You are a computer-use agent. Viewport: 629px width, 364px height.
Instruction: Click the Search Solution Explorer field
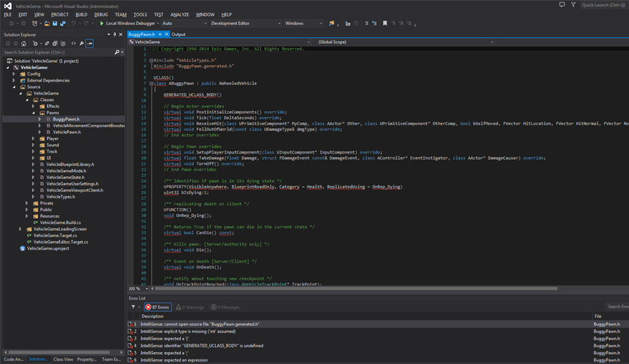[x=58, y=52]
